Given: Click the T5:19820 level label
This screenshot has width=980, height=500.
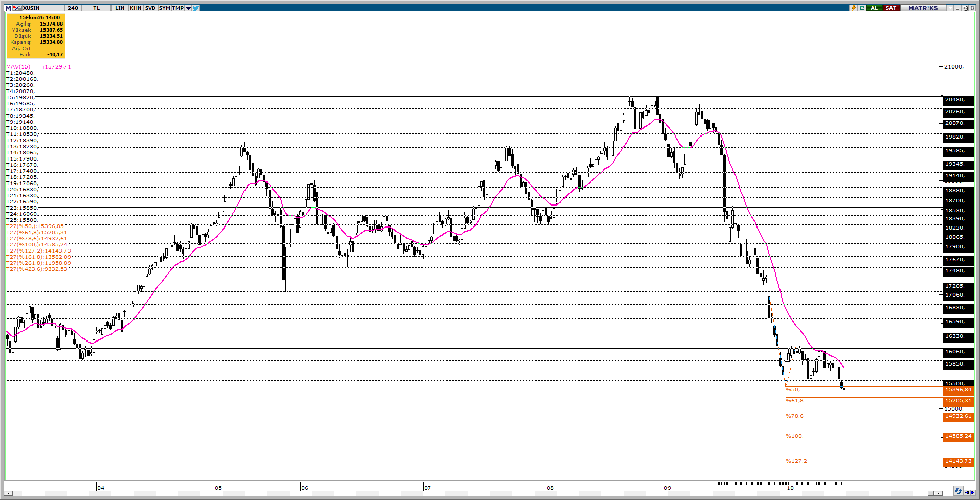Looking at the screenshot, I should click(20, 98).
